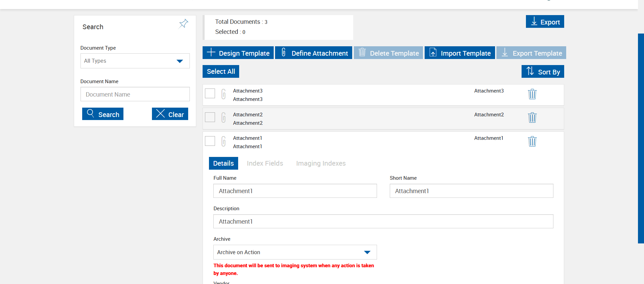Click the paperclip icon beside Attachment1
The width and height of the screenshot is (644, 284).
pos(223,141)
